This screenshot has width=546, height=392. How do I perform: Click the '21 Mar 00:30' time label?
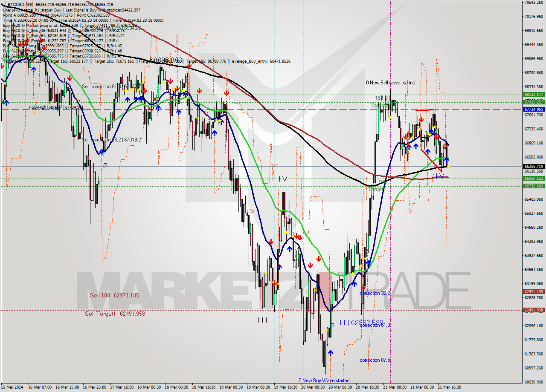395,387
